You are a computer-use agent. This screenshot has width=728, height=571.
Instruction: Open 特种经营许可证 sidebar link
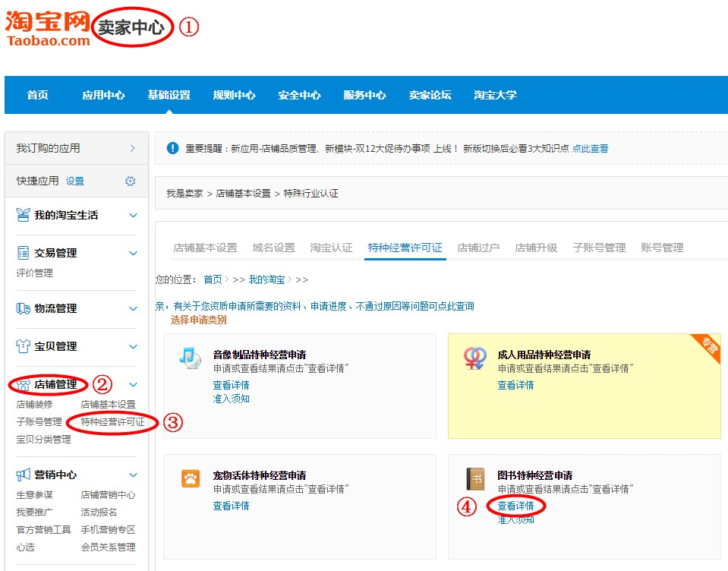pos(113,422)
